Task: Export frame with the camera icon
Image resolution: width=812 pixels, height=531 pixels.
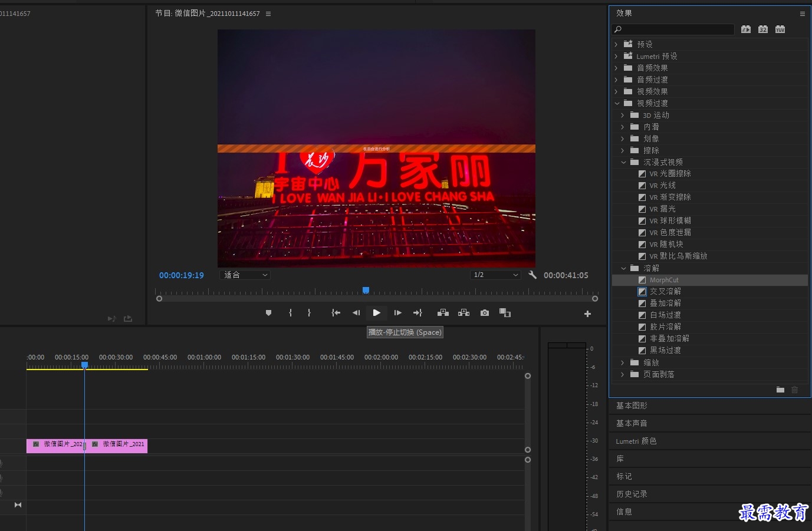Action: pos(485,313)
